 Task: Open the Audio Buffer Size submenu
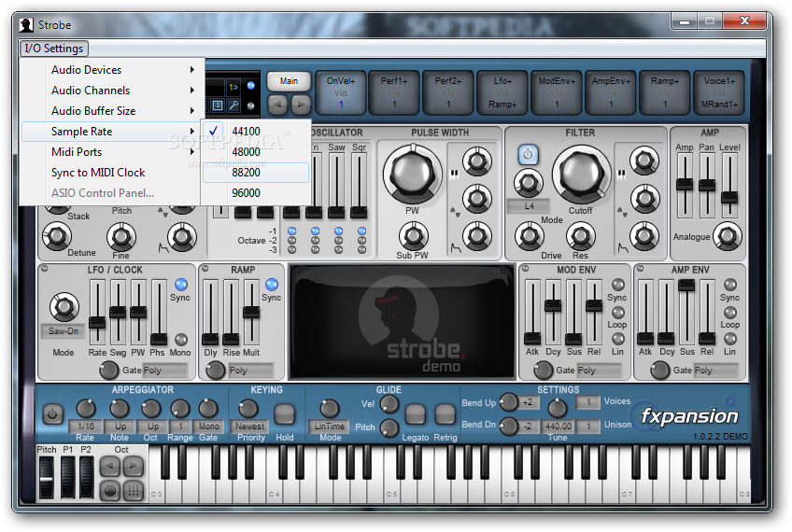tap(110, 110)
